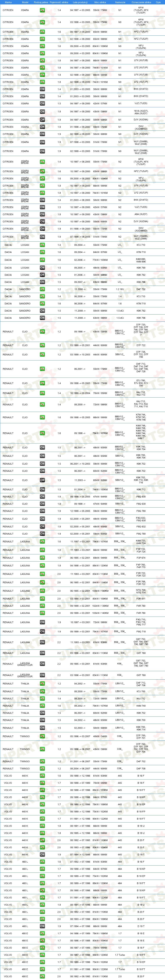165x980 pixels.
Task: Click the Marka column header
Action: [8, 2]
